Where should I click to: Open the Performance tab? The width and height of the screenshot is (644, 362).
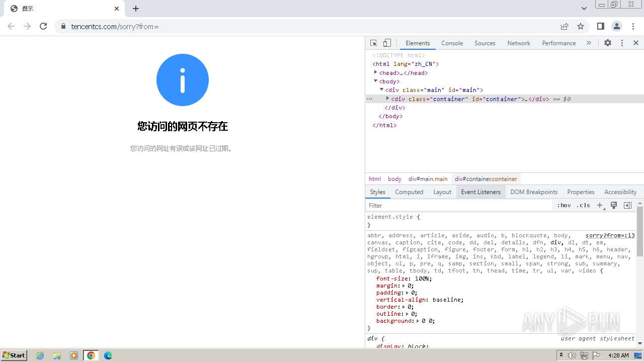(559, 43)
